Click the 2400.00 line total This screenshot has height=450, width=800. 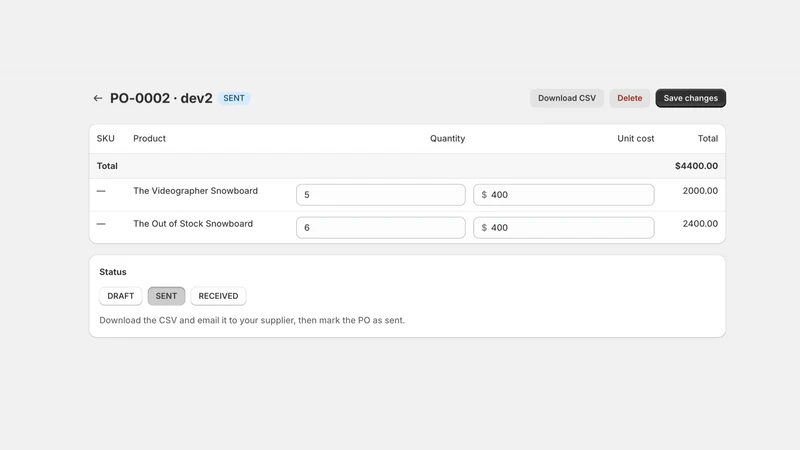click(700, 223)
